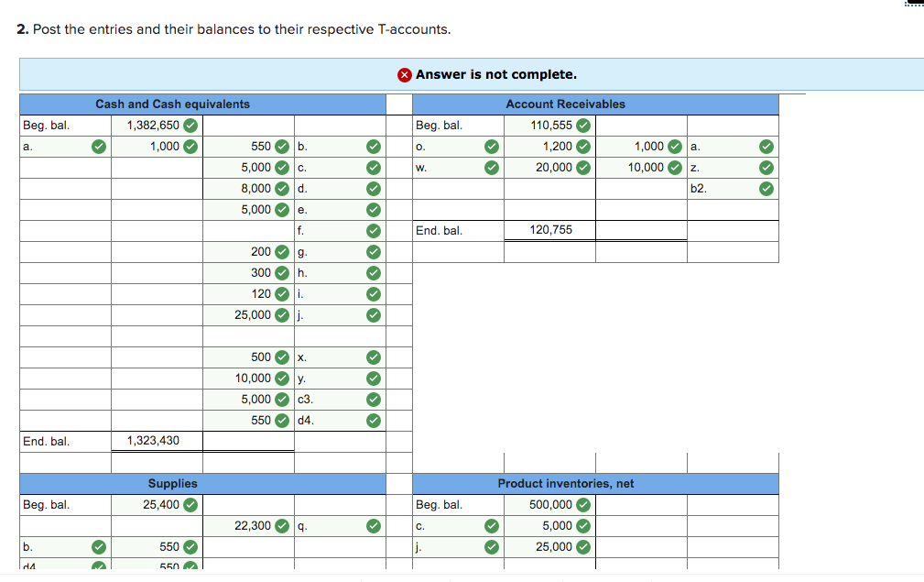Click the End. bal. 120,755 cell

point(549,230)
